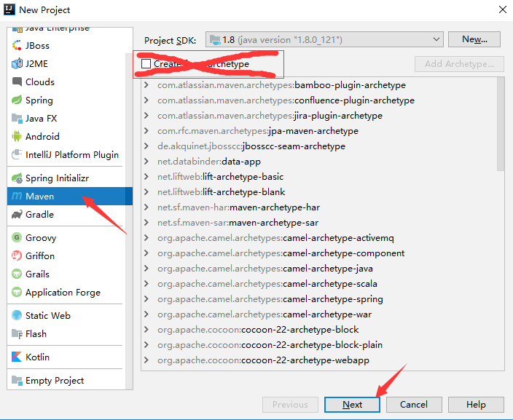Click the archetype list vertical scrollbar
513x420 pixels.
(x=501, y=124)
